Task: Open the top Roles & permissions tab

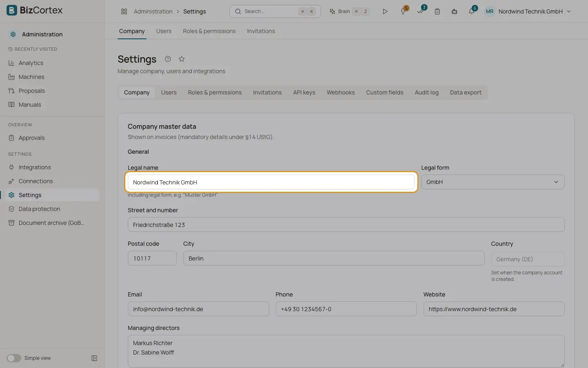Action: 209,31
